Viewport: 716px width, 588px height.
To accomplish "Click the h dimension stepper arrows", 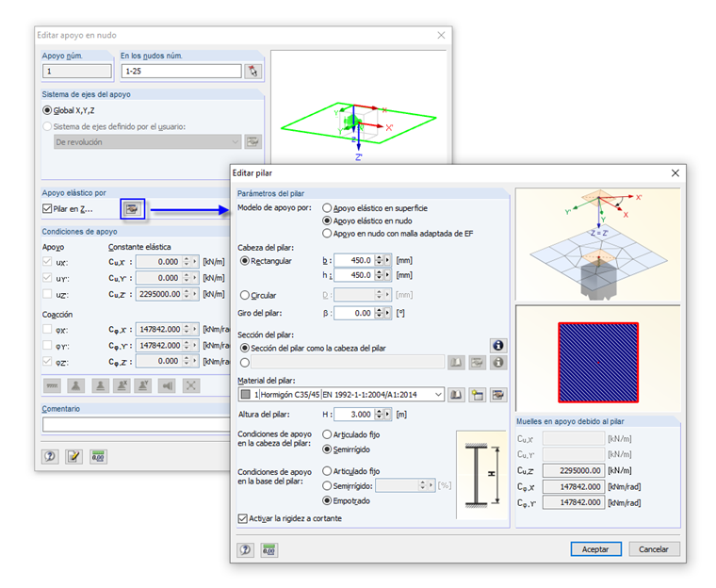I will click(379, 275).
